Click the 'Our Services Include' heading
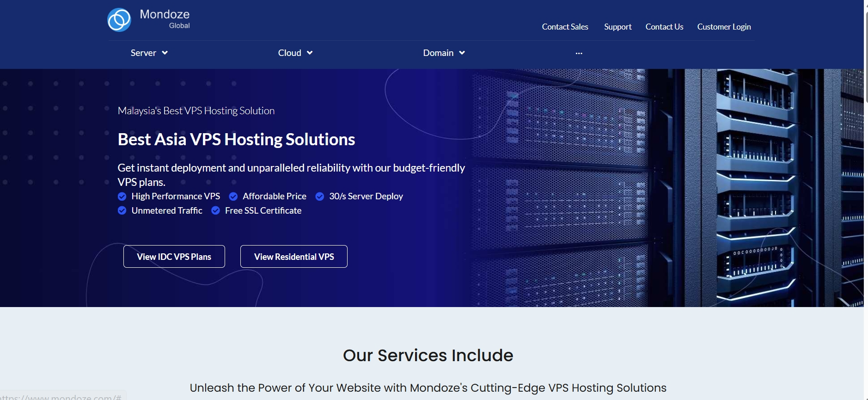 coord(428,355)
